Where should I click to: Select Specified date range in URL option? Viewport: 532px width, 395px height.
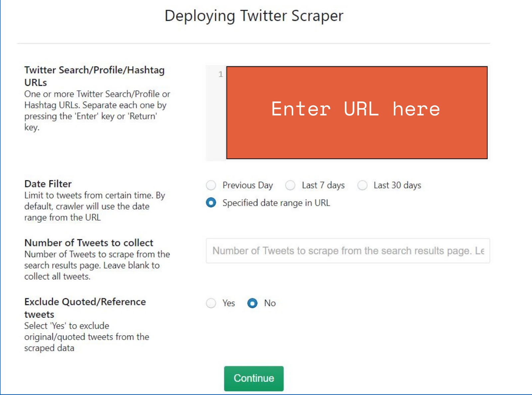click(211, 203)
